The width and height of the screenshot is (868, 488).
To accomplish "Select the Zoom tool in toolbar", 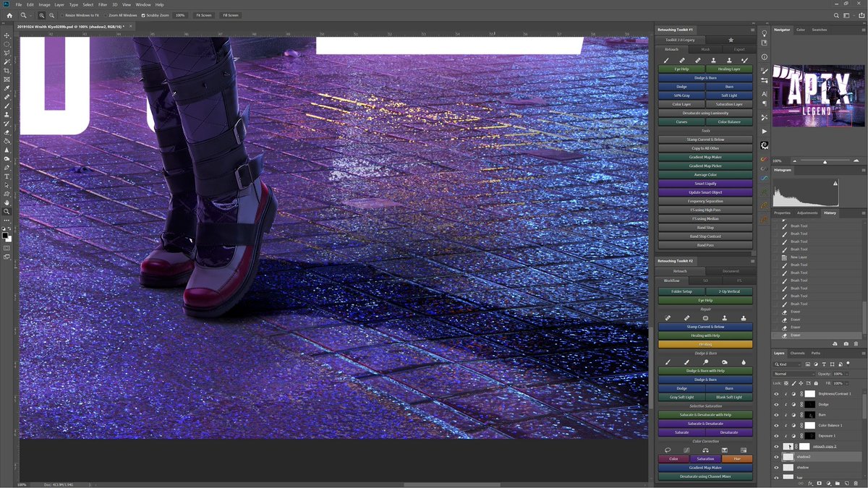I will [7, 211].
